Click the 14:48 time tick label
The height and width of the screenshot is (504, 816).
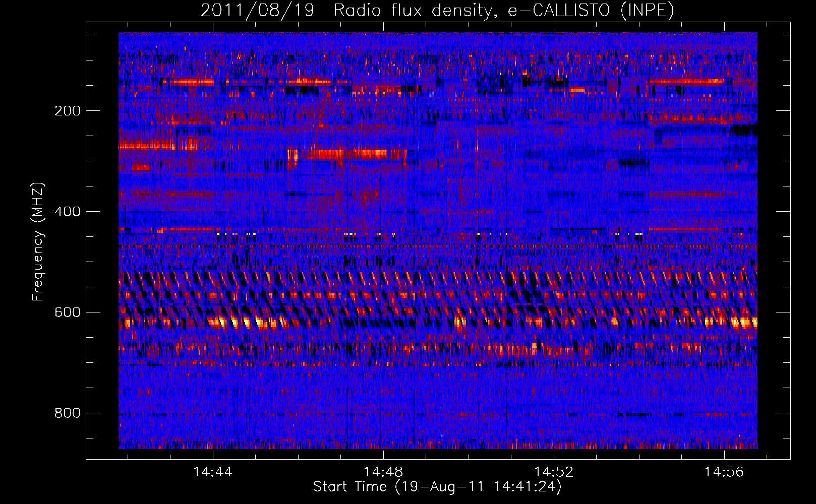[x=383, y=472]
